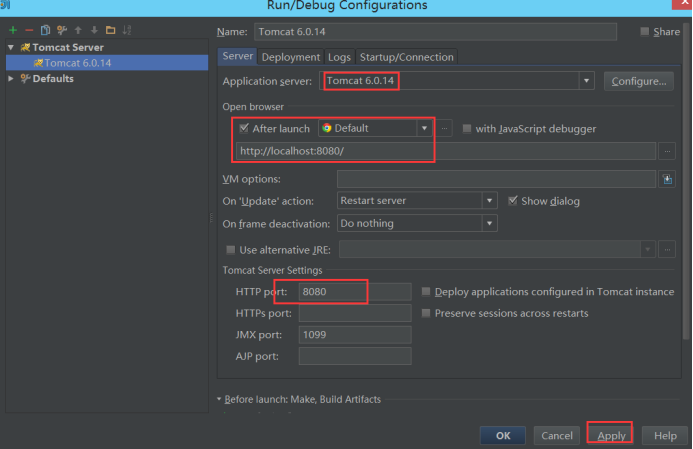The image size is (693, 449).
Task: Click the Name field containing Tomcat 6.0.14
Action: tap(435, 32)
